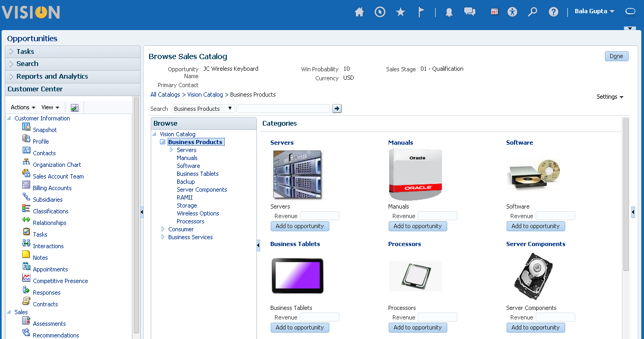Open Relationships item
Image resolution: width=644 pixels, height=339 pixels.
click(49, 223)
